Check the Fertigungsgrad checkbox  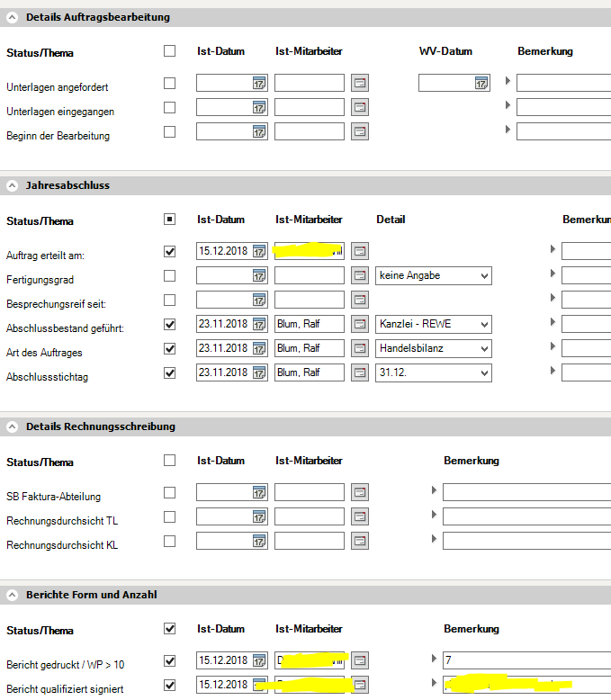170,276
